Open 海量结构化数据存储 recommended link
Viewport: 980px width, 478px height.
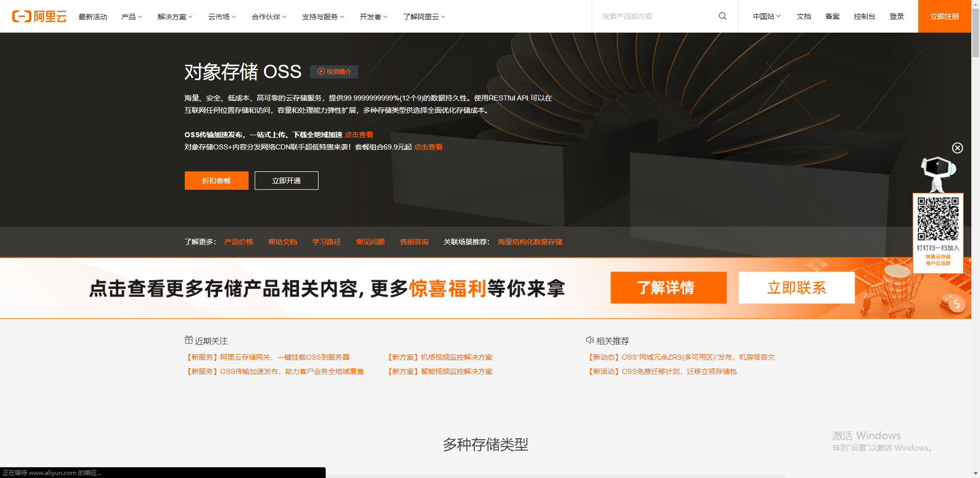(530, 242)
